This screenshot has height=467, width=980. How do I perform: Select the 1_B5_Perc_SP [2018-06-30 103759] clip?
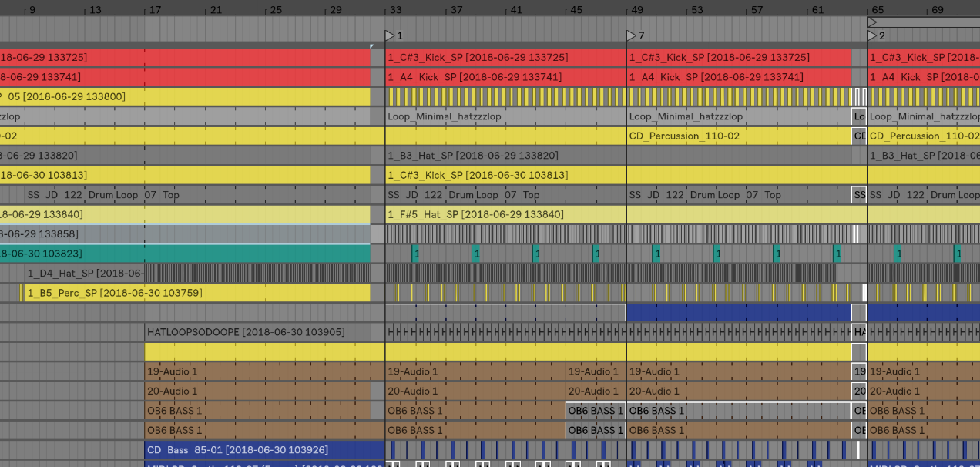tap(198, 293)
